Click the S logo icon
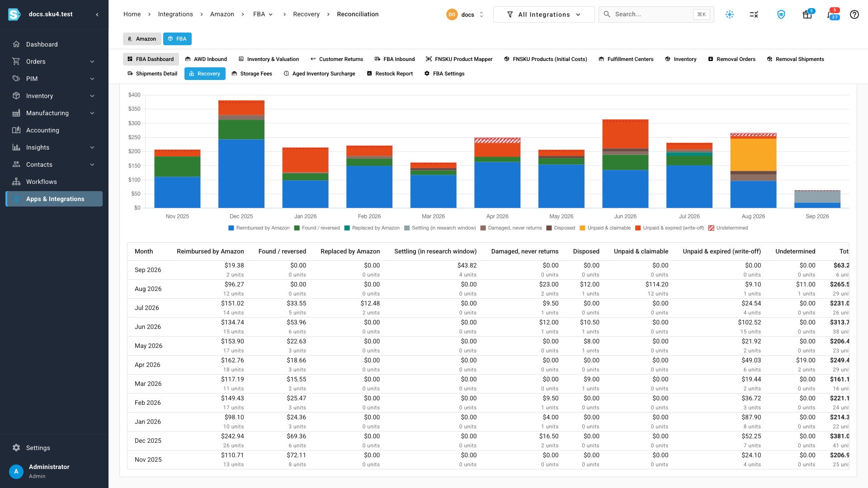The image size is (868, 488). tap(14, 14)
